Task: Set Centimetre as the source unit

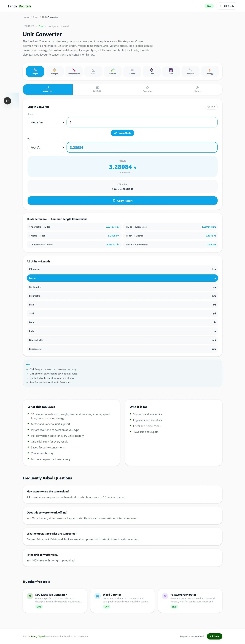Action: pyautogui.click(x=122, y=287)
